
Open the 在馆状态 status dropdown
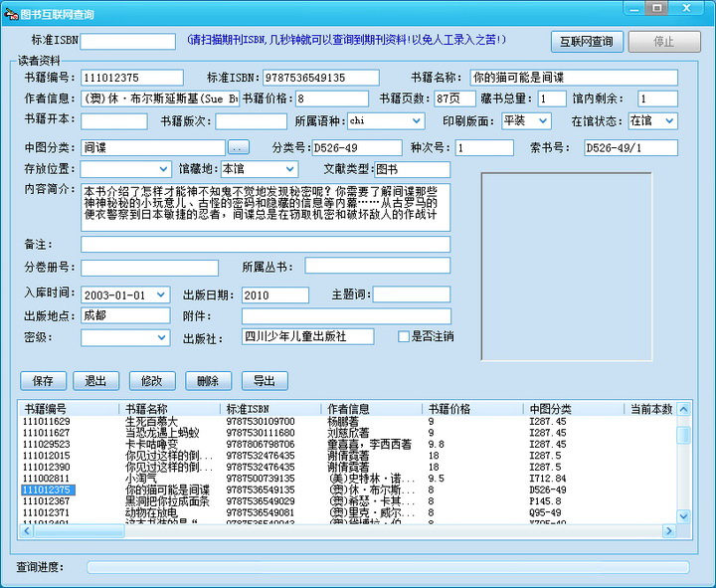click(x=668, y=120)
